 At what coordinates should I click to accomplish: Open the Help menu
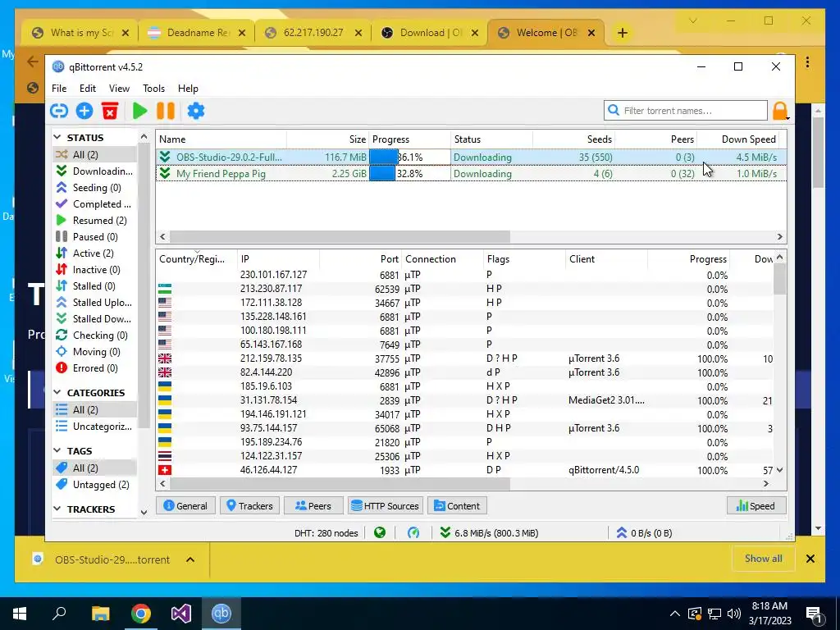[x=188, y=89]
